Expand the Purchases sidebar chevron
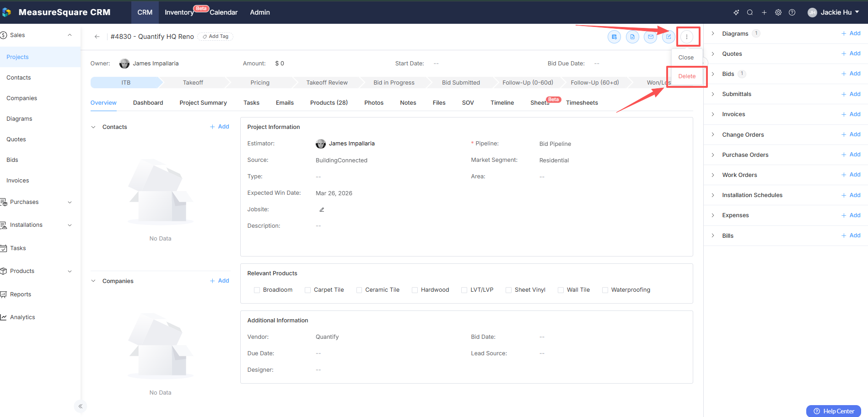This screenshot has height=417, width=868. pos(70,202)
